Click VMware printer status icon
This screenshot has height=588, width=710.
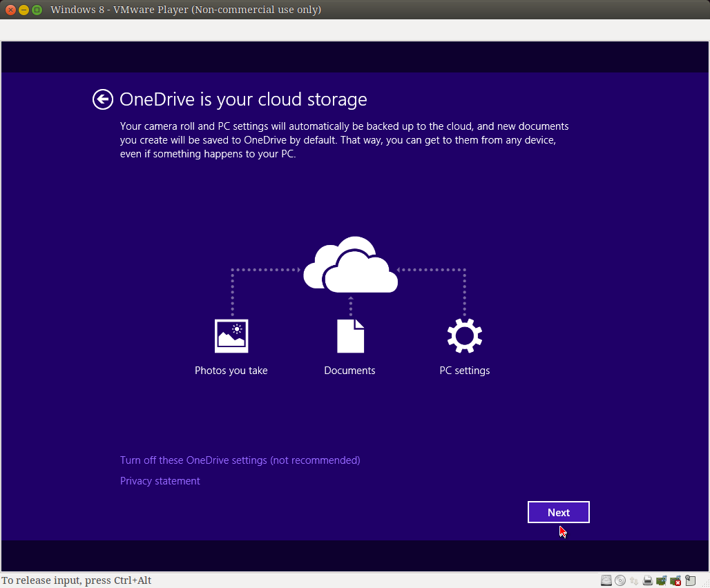(648, 580)
